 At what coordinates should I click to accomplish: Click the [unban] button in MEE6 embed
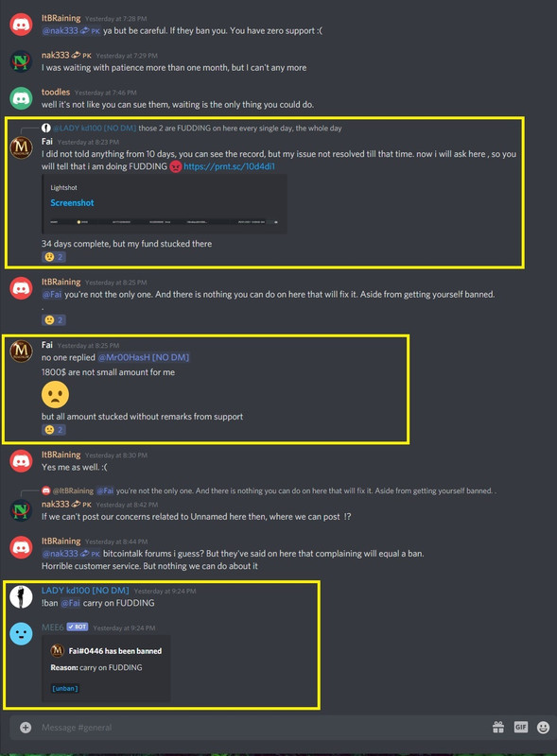pos(65,688)
